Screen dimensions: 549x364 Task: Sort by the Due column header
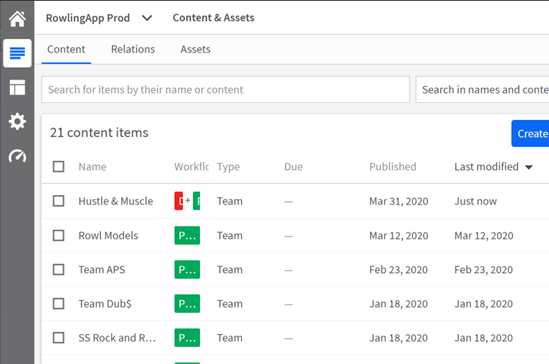click(293, 167)
